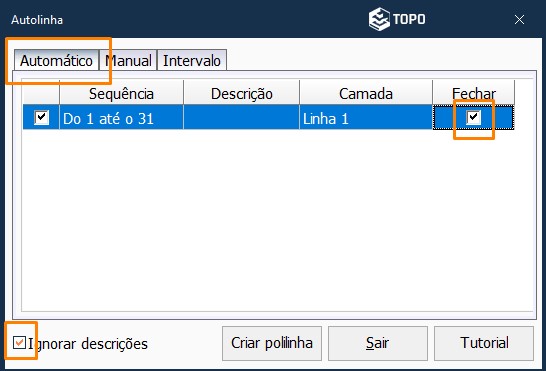Close the Autolinha dialog
The image size is (546, 371).
(x=519, y=20)
